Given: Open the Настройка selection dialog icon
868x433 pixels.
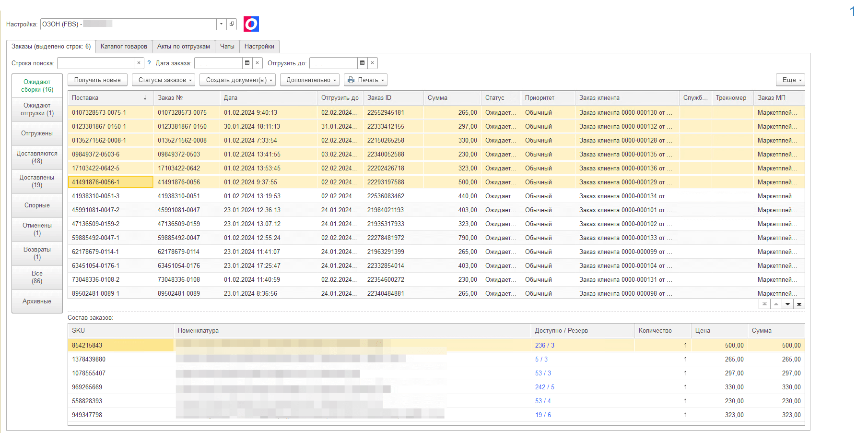Looking at the screenshot, I should coord(232,24).
